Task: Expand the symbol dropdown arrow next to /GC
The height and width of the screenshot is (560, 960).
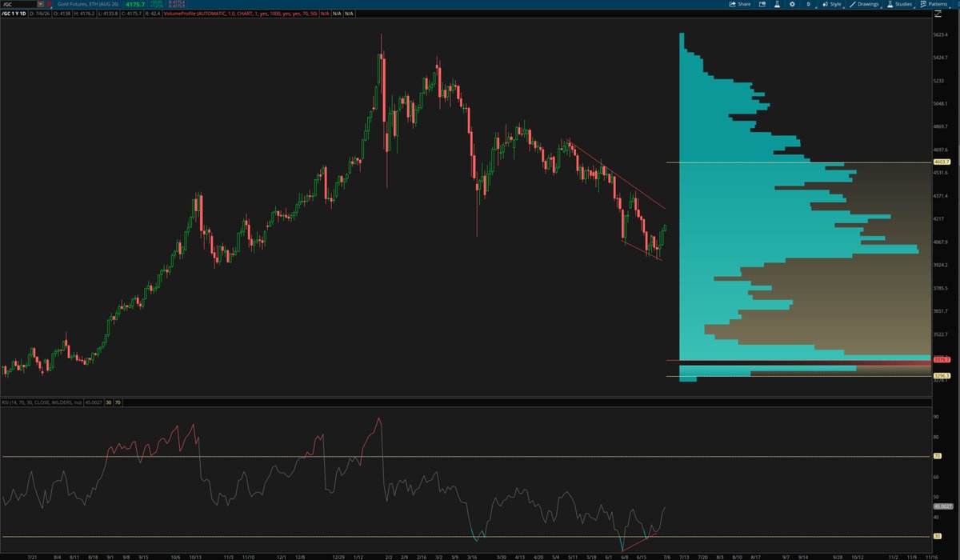Action: click(x=41, y=4)
